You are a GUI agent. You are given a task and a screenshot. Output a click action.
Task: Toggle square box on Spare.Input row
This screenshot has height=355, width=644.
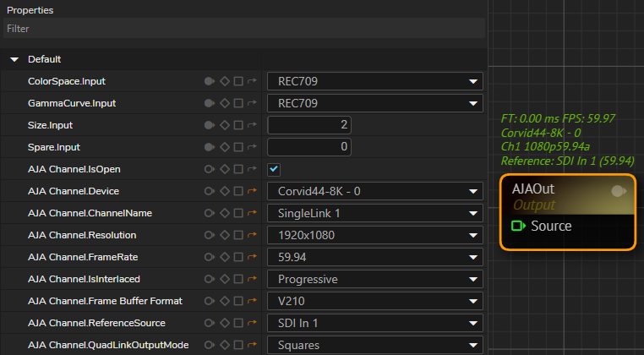tap(238, 147)
